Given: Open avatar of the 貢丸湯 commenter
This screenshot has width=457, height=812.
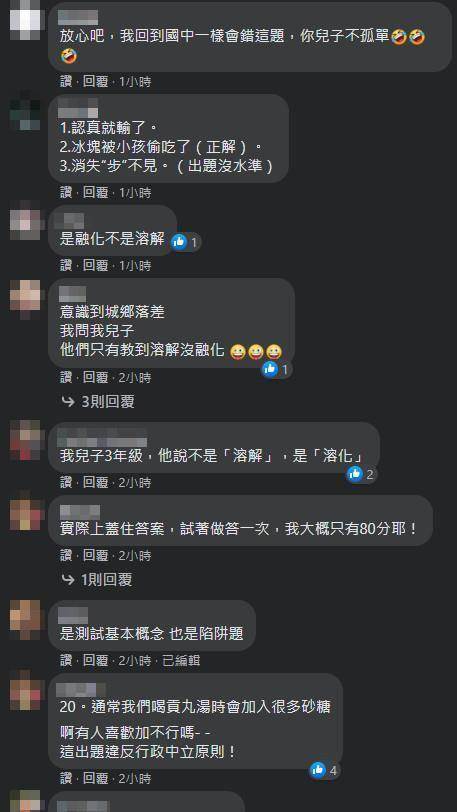Looking at the screenshot, I should [25, 693].
